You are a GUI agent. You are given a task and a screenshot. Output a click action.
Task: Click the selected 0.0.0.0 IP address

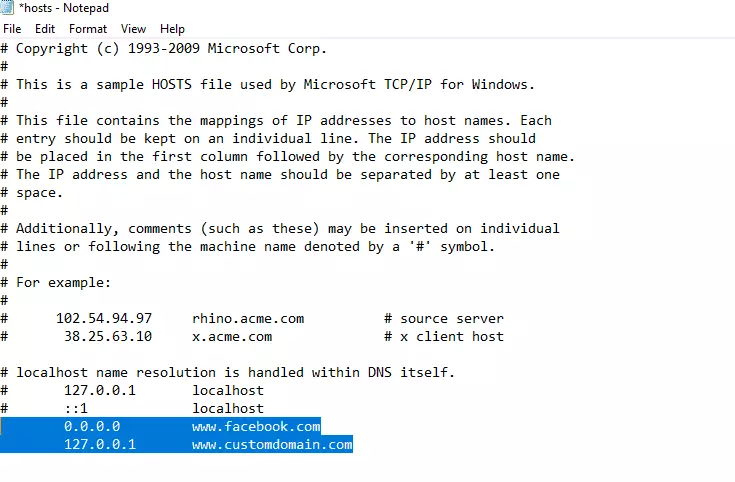[x=92, y=426]
